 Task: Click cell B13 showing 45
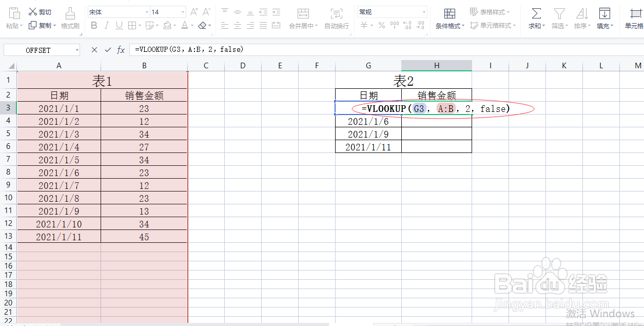pos(144,237)
